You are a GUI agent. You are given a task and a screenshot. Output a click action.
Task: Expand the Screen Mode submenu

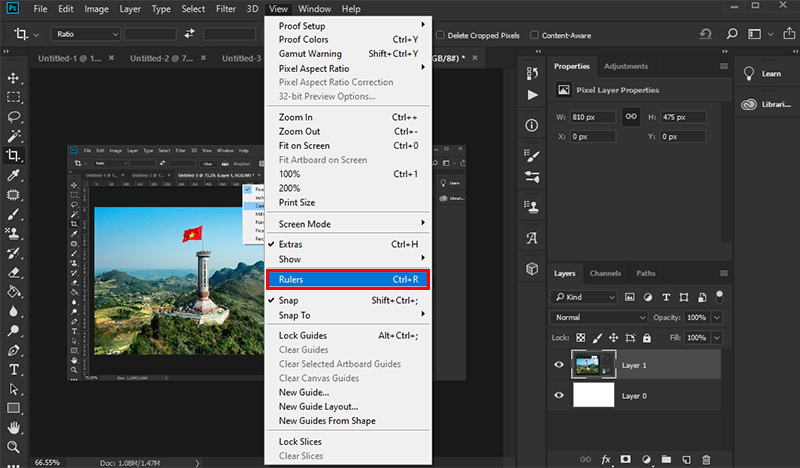347,224
